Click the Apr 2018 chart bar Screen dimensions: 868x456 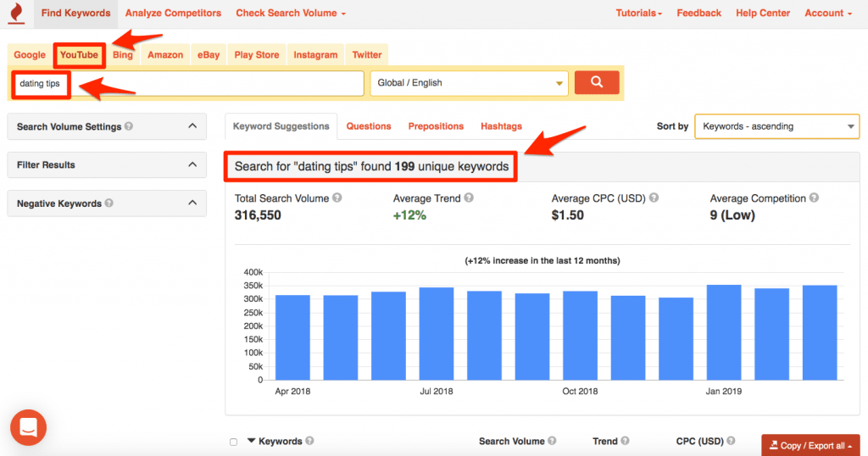[x=292, y=337]
